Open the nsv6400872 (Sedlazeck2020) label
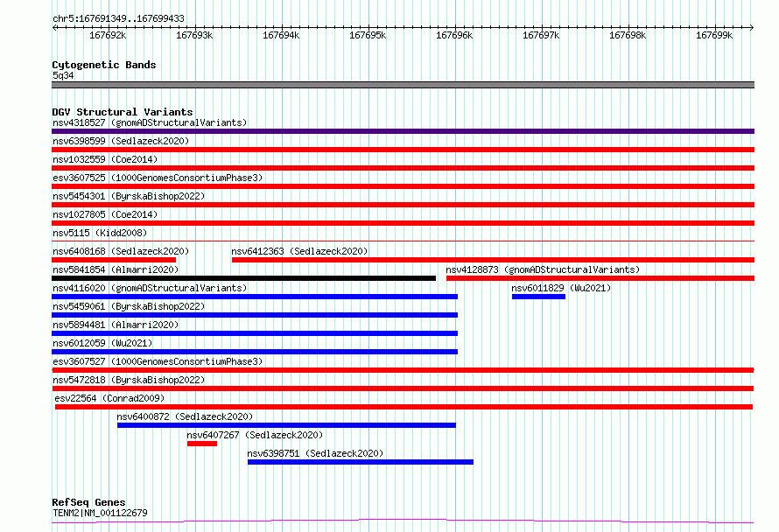Image resolution: width=779 pixels, height=532 pixels. point(185,416)
